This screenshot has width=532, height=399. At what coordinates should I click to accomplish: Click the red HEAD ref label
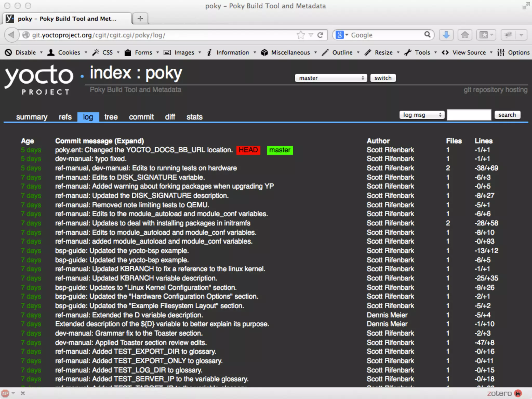(248, 150)
